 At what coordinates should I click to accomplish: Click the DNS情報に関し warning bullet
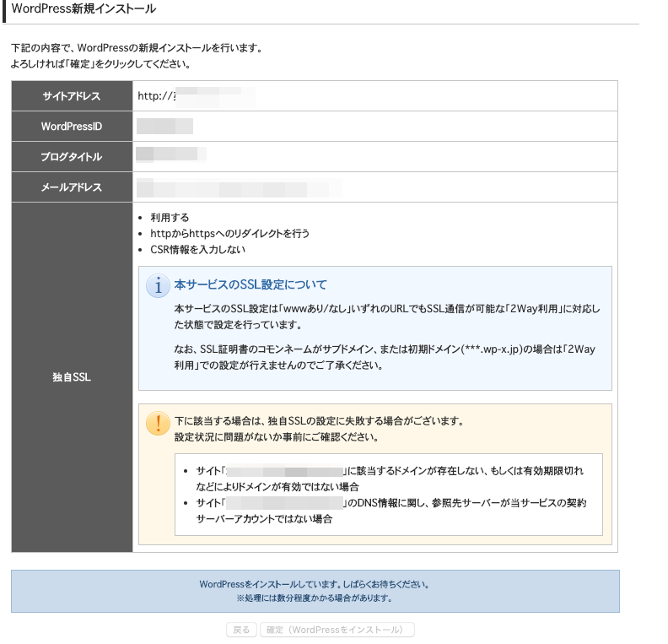pos(391,511)
